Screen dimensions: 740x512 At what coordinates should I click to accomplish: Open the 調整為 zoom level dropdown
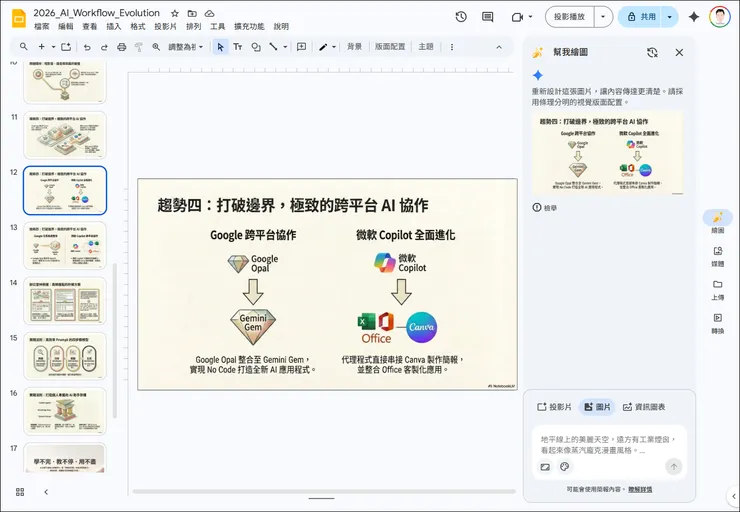[185, 47]
